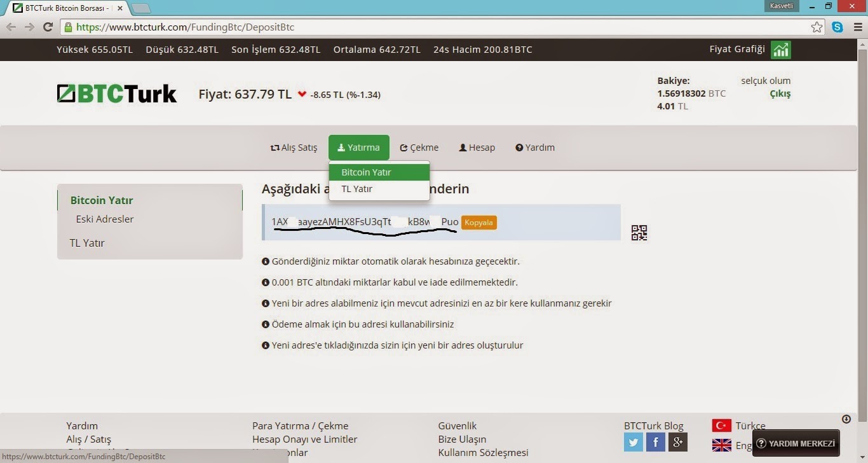868x463 pixels.
Task: Open the Yatırma menu
Action: tap(359, 148)
